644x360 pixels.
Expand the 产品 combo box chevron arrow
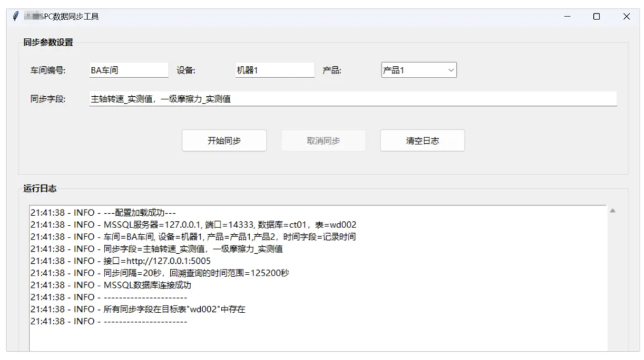(x=451, y=71)
